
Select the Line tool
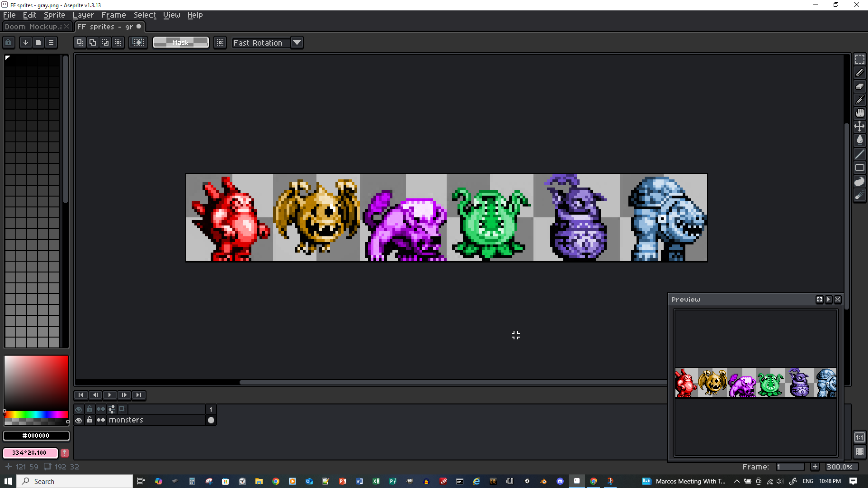click(x=859, y=154)
